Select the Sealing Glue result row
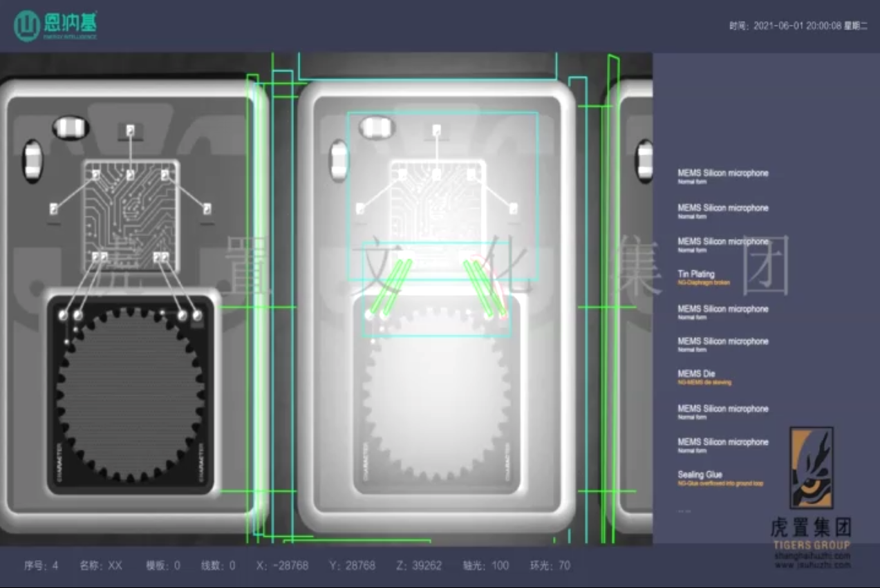Screen dimensions: 880x588 coord(720,478)
